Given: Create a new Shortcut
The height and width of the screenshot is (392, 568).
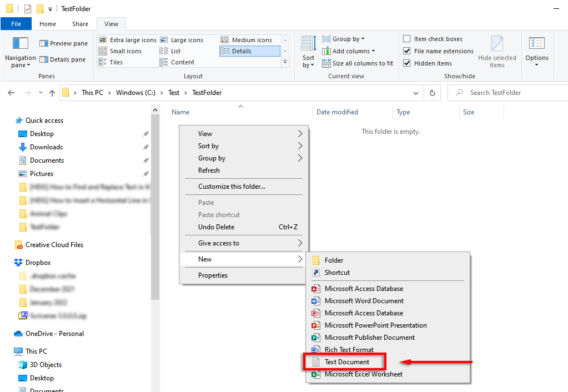Looking at the screenshot, I should coord(388,273).
